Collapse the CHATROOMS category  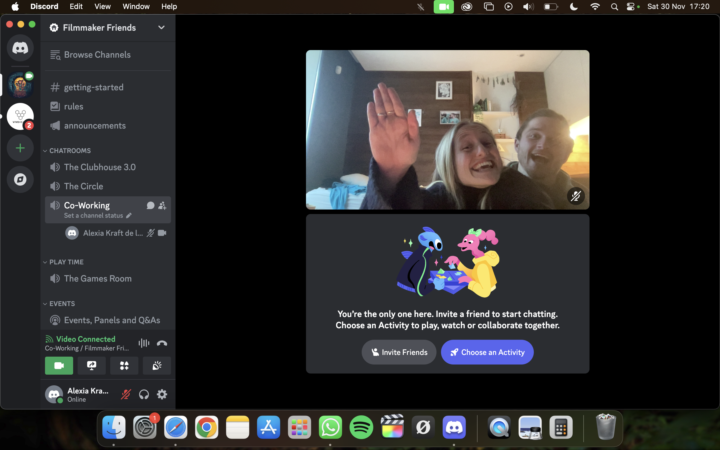[x=70, y=151]
